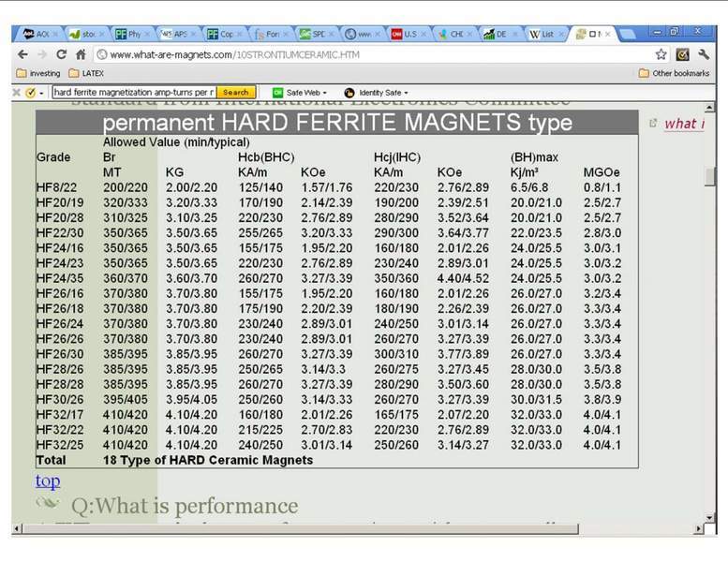Click '18 Type of HARD Ceramic Magnets' text

coord(208,460)
